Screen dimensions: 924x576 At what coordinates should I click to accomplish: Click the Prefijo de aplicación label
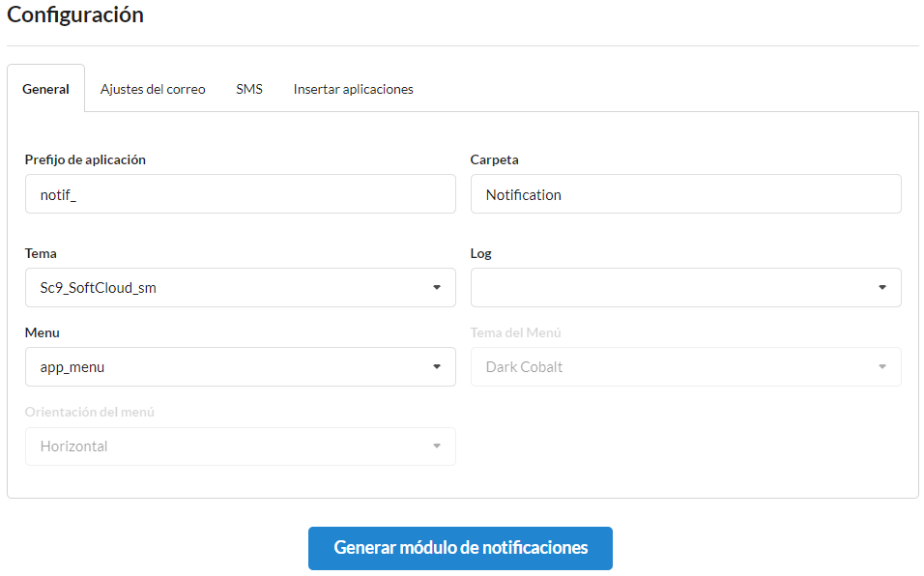coord(85,159)
